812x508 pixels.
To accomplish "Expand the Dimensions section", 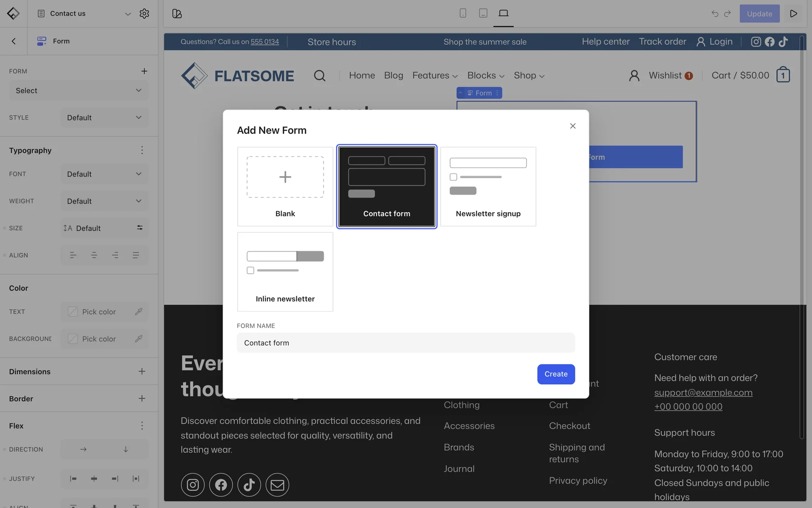I will pyautogui.click(x=142, y=371).
